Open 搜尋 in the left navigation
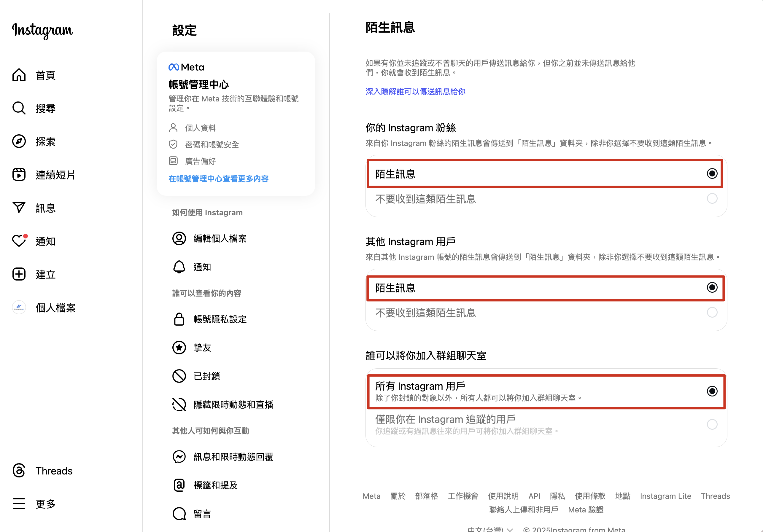This screenshot has height=532, width=763. click(x=45, y=108)
